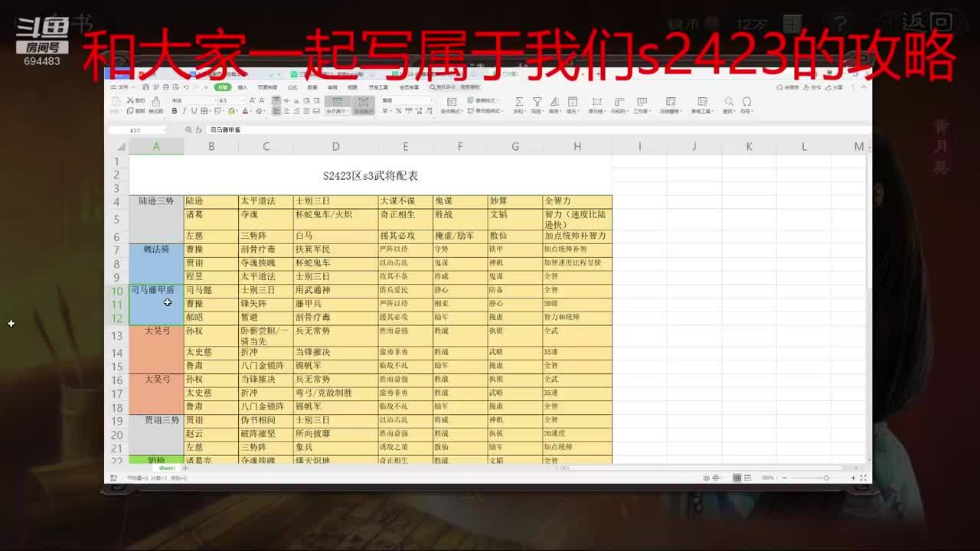The height and width of the screenshot is (551, 980).
Task: Click the Freeze Panes (冻结窗格) icon
Action: [670, 103]
